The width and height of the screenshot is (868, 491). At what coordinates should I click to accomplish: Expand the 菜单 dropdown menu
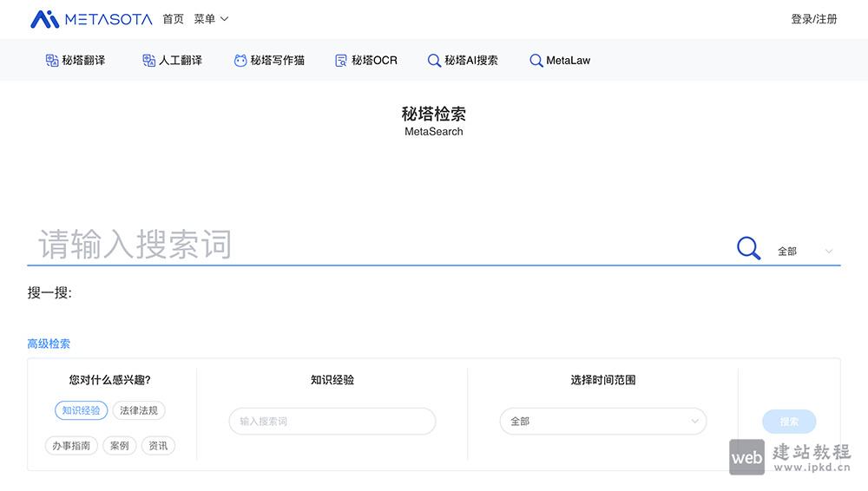click(x=211, y=19)
